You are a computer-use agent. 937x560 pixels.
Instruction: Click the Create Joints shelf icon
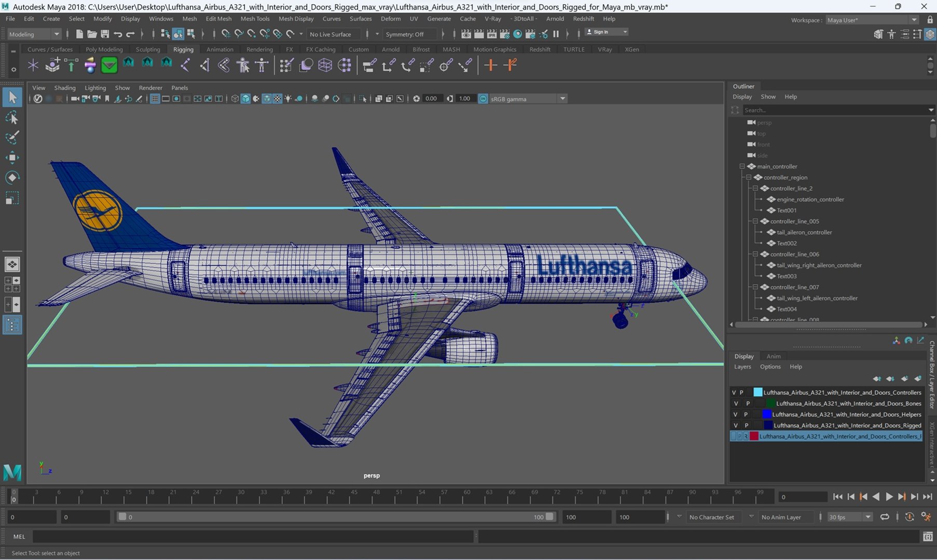pyautogui.click(x=185, y=65)
